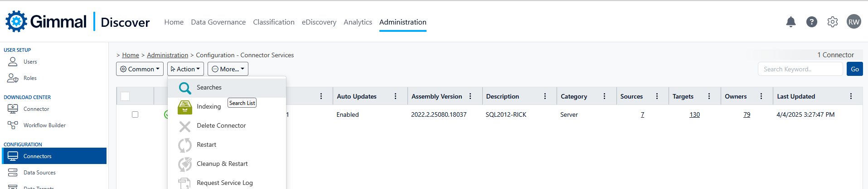Select Searches magnifier icon in Action menu
The width and height of the screenshot is (868, 189).
tap(185, 88)
